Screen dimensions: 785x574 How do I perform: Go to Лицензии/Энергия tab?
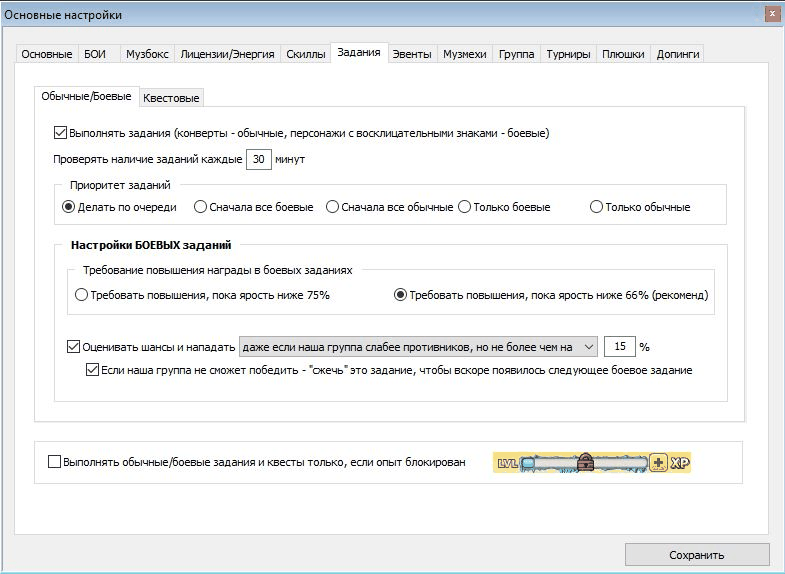coord(227,54)
